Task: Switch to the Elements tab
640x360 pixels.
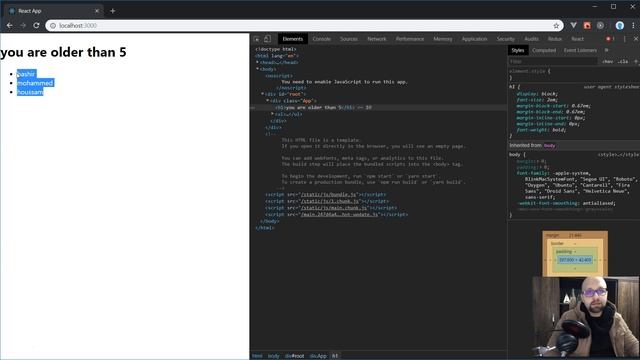Action: pyautogui.click(x=293, y=39)
